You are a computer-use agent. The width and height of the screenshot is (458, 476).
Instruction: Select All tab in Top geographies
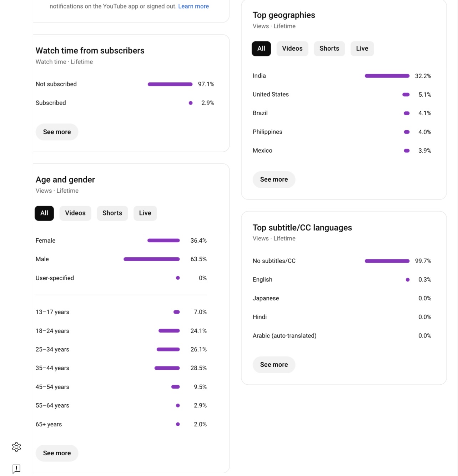click(261, 49)
